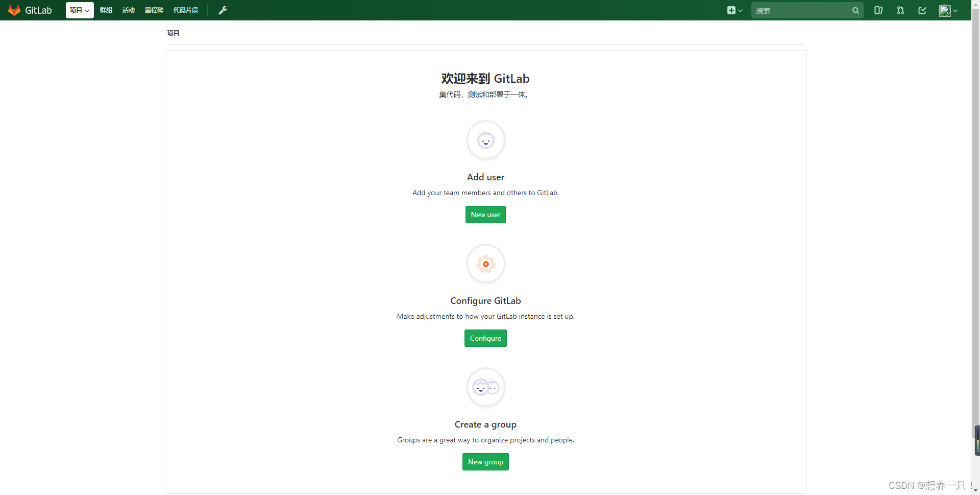Screen dimensions: 980x495
Task: Click the Add user face illustration
Action: (486, 140)
